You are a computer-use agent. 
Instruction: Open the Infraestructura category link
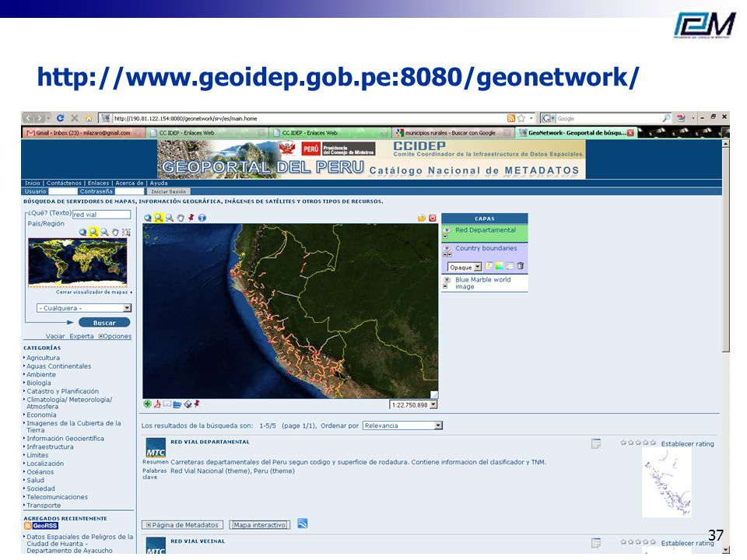click(50, 446)
